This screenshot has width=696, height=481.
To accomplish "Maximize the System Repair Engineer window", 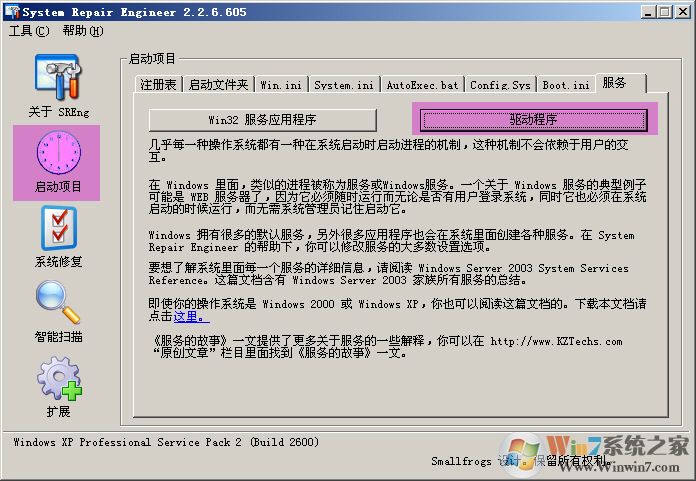I will [x=664, y=12].
